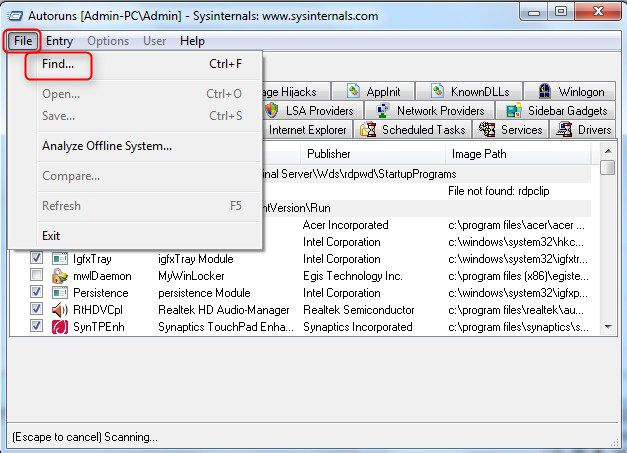Select the Persistence entry name
Viewport: 627px width, 453px height.
coord(101,293)
